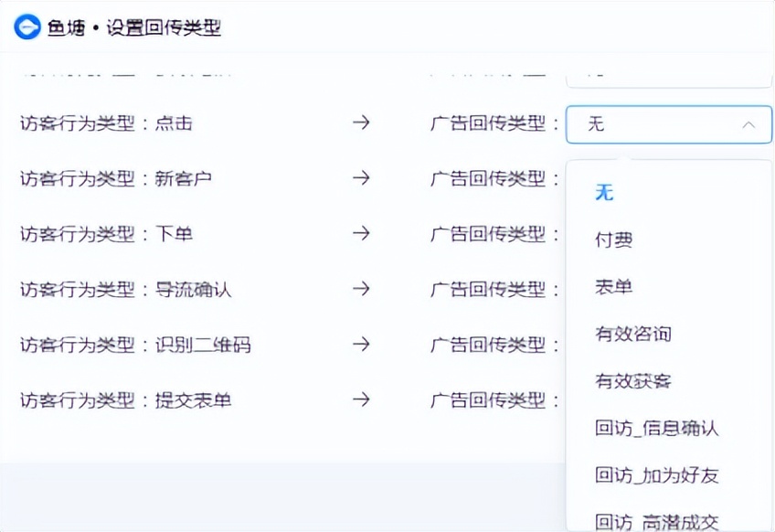
Task: Select 无 in the dropdown list
Action: pos(605,191)
